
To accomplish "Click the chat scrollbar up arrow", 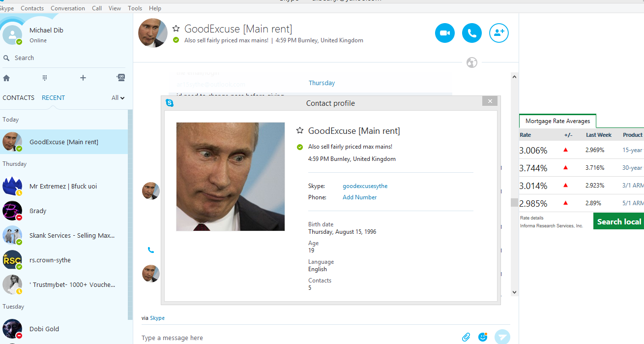I will click(514, 77).
